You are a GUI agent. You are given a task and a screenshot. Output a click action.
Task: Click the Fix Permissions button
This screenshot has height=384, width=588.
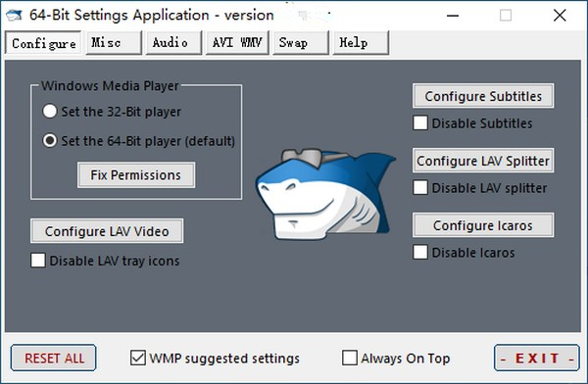136,174
